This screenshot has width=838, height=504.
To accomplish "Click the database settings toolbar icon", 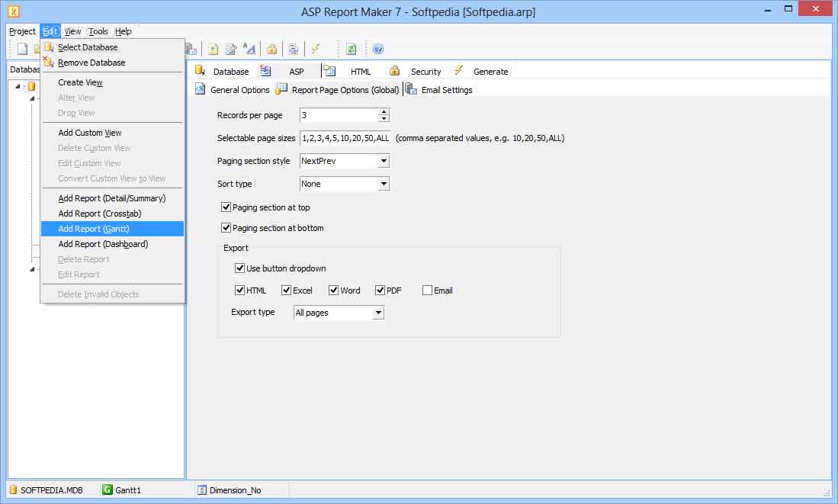I will tap(191, 49).
